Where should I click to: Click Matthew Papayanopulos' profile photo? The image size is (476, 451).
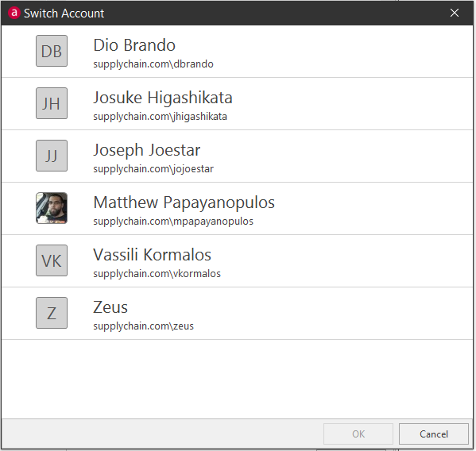52,208
